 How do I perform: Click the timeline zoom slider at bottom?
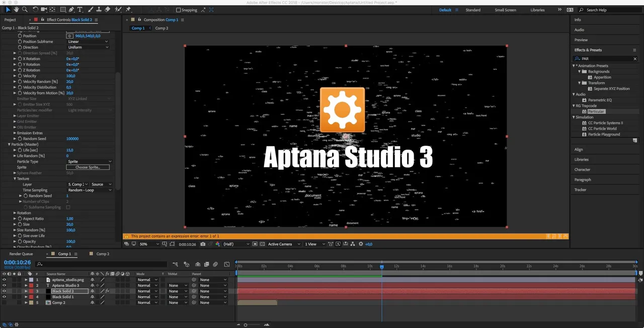click(x=246, y=325)
